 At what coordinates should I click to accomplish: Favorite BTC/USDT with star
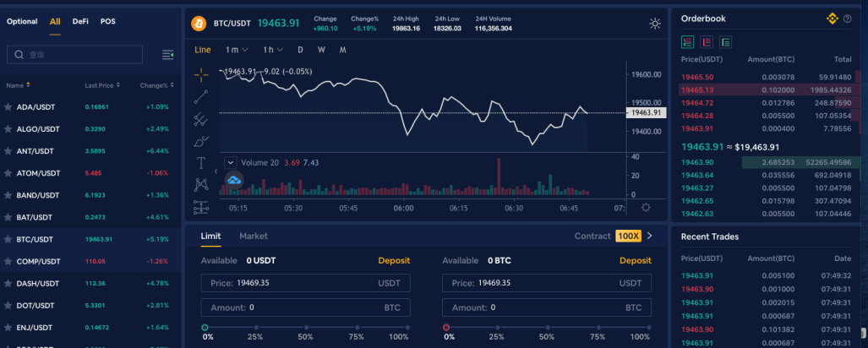[x=8, y=240]
